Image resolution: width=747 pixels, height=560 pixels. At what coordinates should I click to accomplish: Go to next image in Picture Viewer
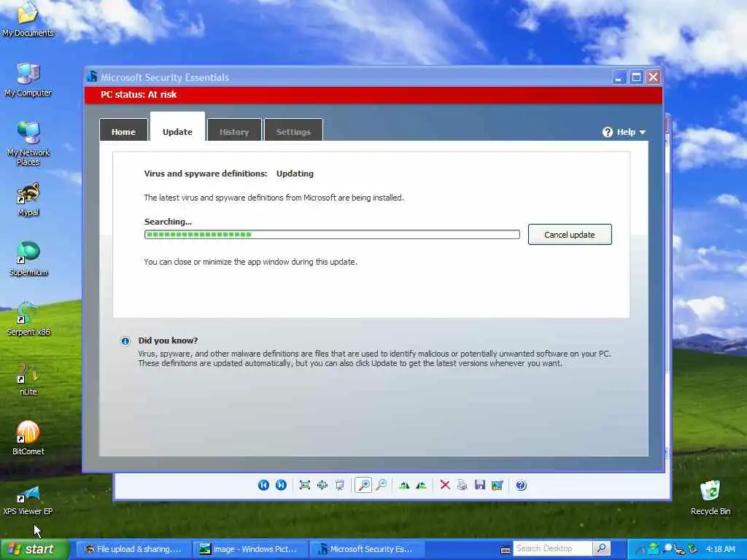[x=281, y=485]
